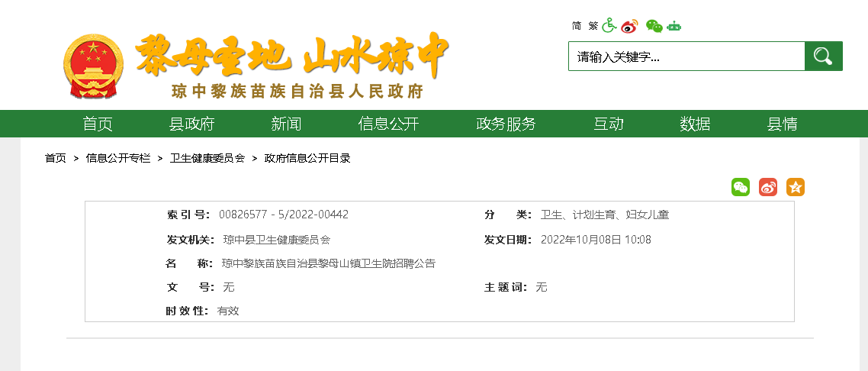This screenshot has width=868, height=371.
Task: Select date 2022年10月08日 10:08
Action: point(596,240)
